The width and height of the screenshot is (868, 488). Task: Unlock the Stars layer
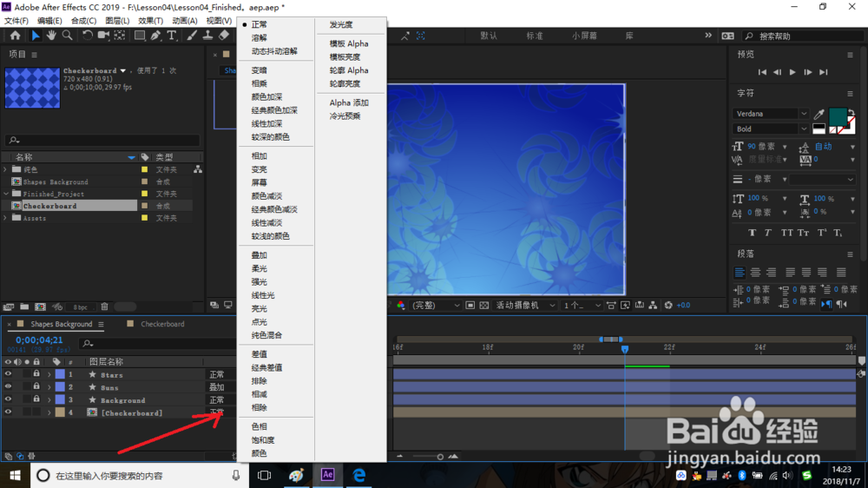tap(36, 374)
